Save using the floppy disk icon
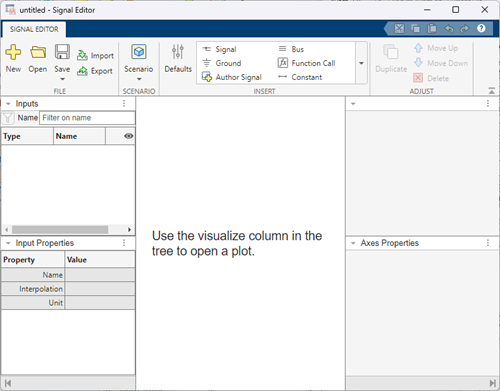Image resolution: width=500 pixels, height=391 pixels. point(62,52)
